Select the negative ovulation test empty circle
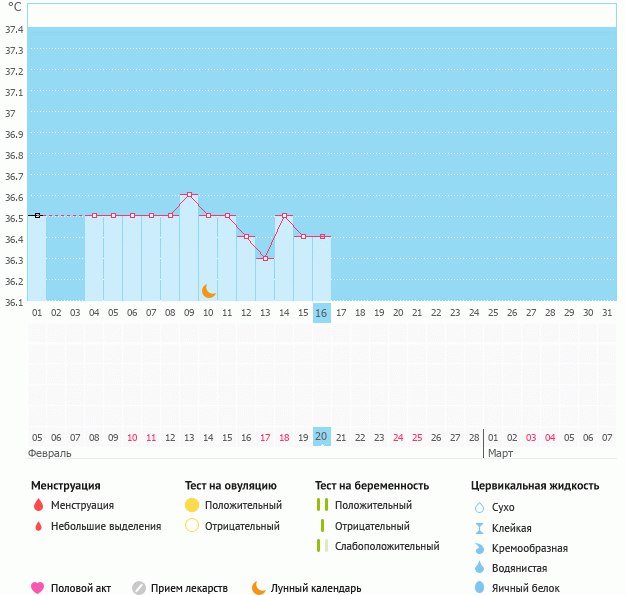This screenshot has width=626, height=595. click(192, 526)
